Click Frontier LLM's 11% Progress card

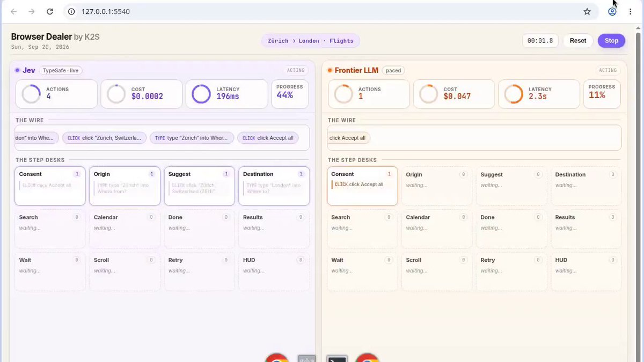tap(603, 94)
